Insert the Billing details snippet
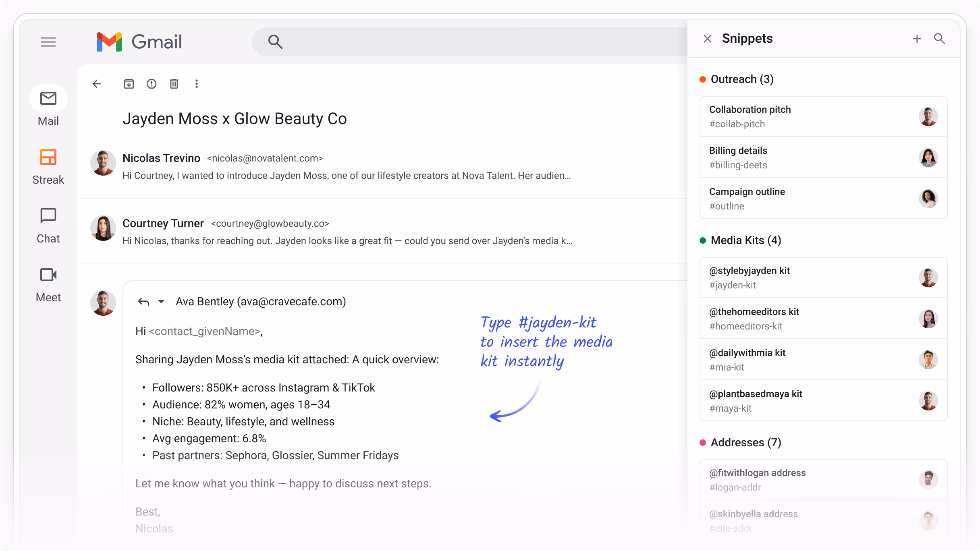Viewport: 980px width, 551px height. click(824, 157)
